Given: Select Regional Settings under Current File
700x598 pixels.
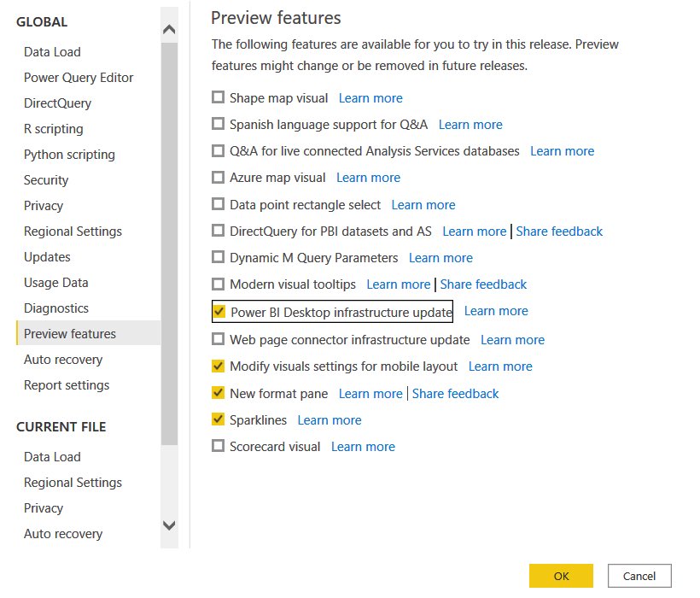Looking at the screenshot, I should 73,483.
